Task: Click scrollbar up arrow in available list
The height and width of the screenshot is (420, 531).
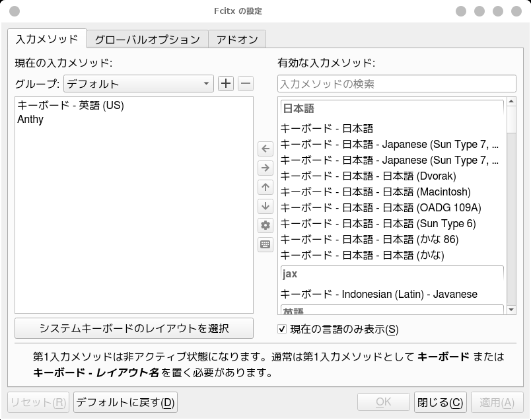Action: tap(511, 101)
